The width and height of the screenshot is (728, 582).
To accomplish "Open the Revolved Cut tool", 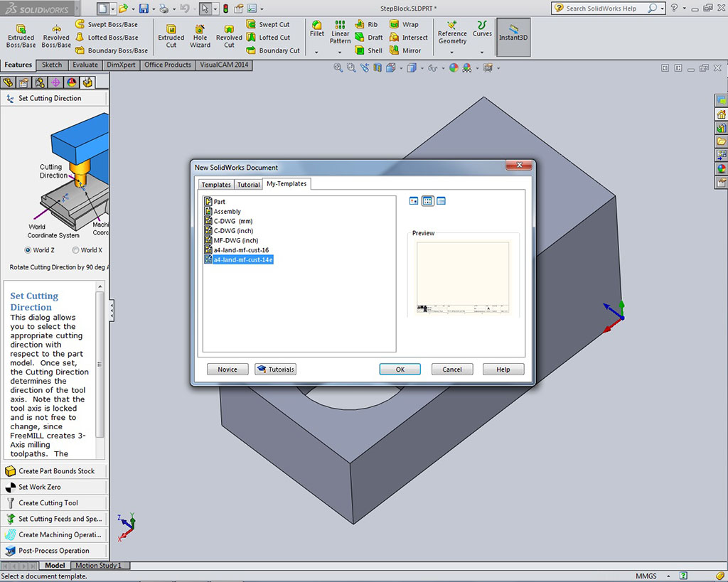I will click(229, 29).
